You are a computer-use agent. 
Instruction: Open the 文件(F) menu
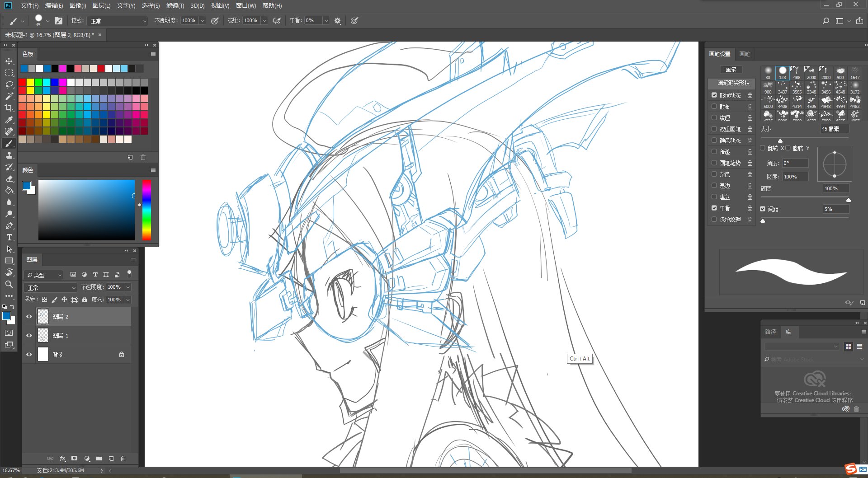[x=29, y=5]
